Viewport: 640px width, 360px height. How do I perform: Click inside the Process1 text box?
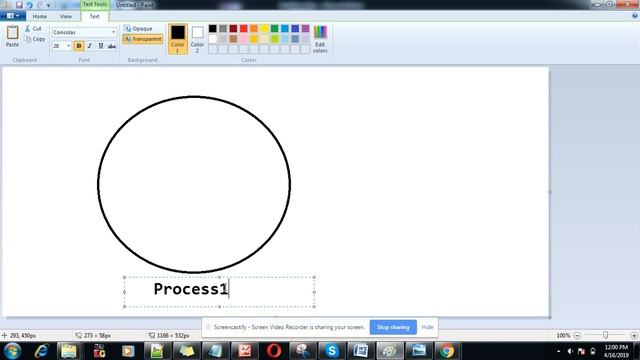tap(220, 292)
